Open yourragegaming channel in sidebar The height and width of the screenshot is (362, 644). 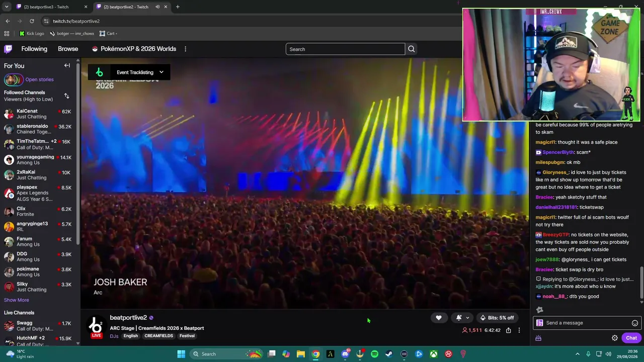tap(38, 159)
